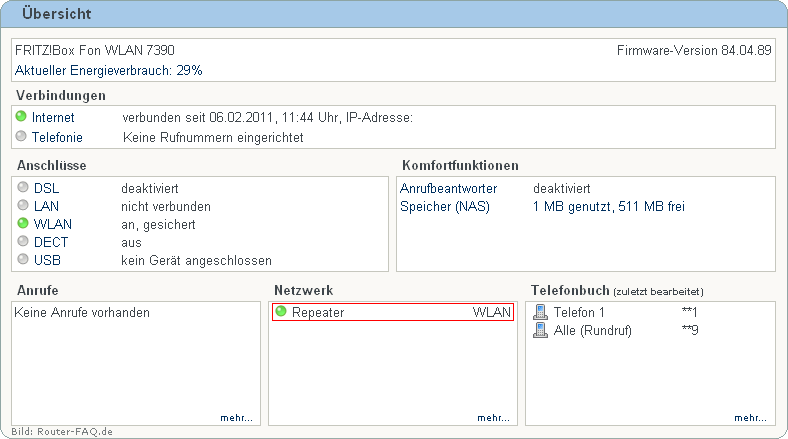Click the grey DSL status indicator

click(x=23, y=187)
